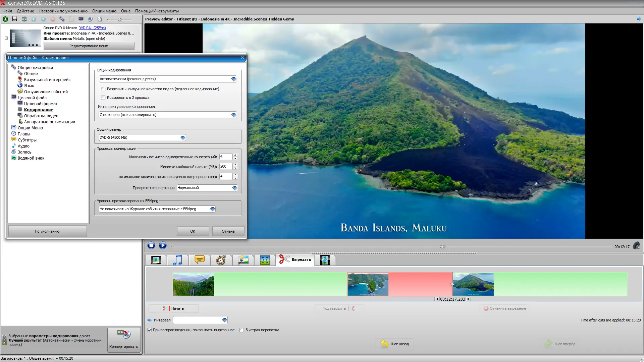The width and height of the screenshot is (644, 362).
Task: Toggle fast seeking checkbox
Action: (241, 330)
